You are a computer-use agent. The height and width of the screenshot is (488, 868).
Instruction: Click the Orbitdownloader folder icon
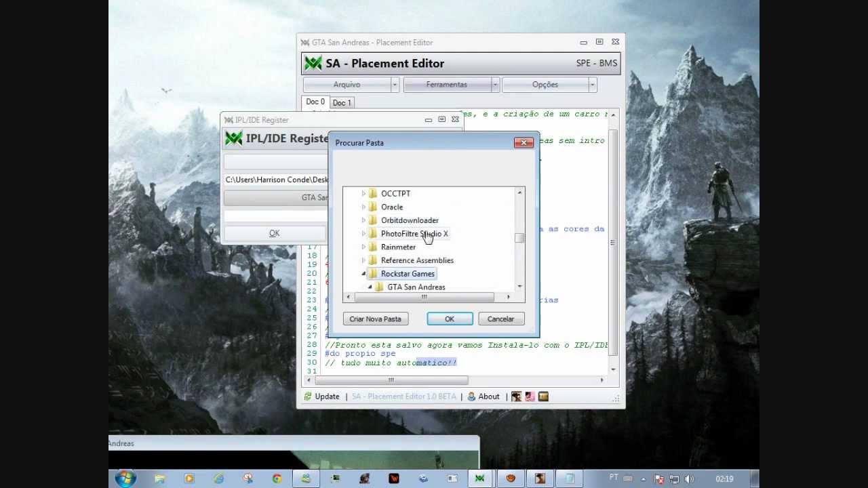pos(372,220)
